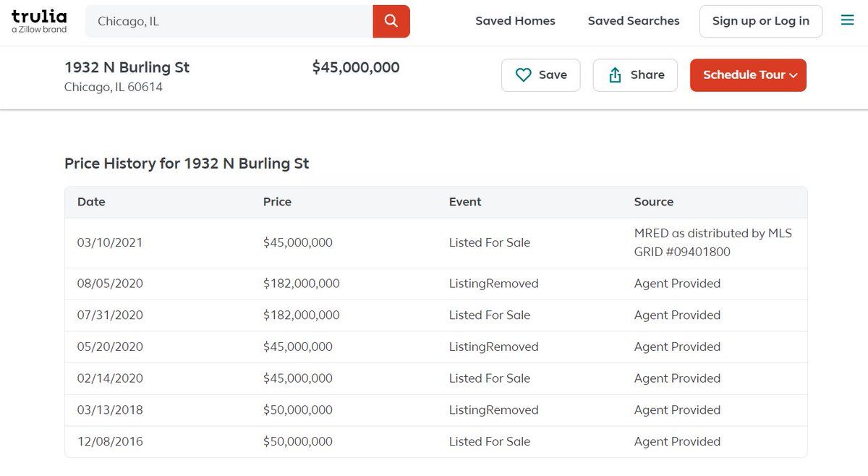Click the Date column header

click(91, 202)
